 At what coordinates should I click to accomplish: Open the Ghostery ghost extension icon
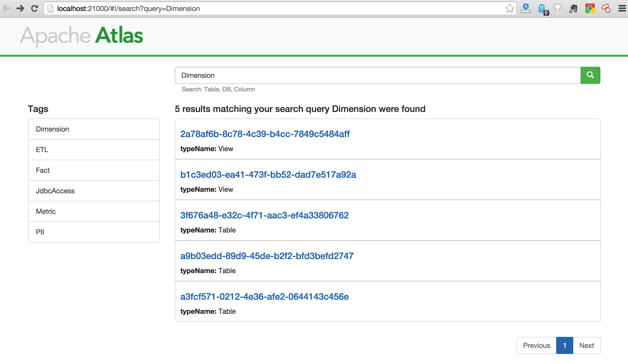pyautogui.click(x=542, y=9)
